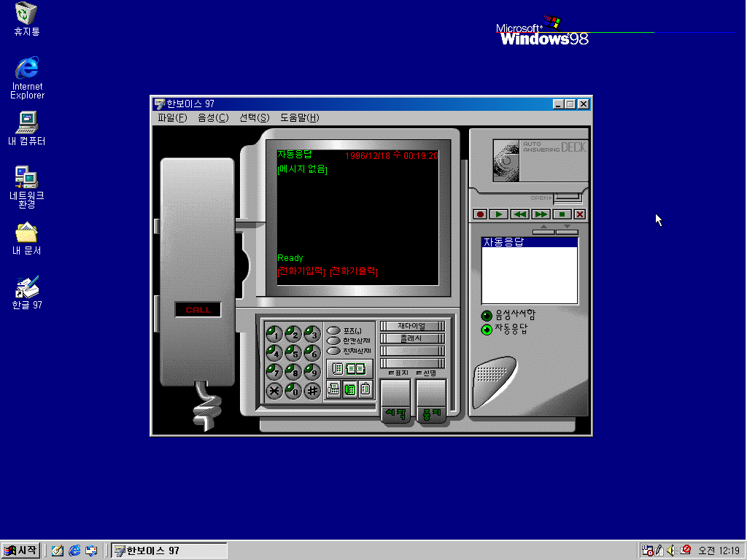
Task: Click the fourth blank speed-dial bar
Action: tap(412, 363)
